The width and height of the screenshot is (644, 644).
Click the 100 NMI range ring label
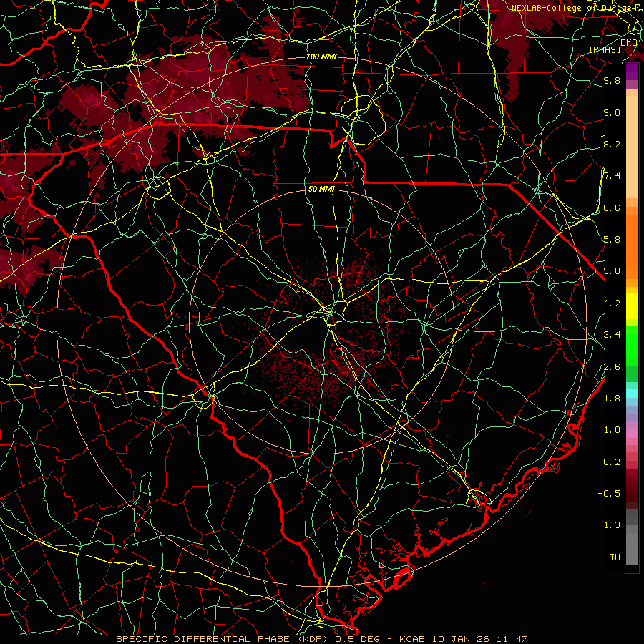pos(321,57)
